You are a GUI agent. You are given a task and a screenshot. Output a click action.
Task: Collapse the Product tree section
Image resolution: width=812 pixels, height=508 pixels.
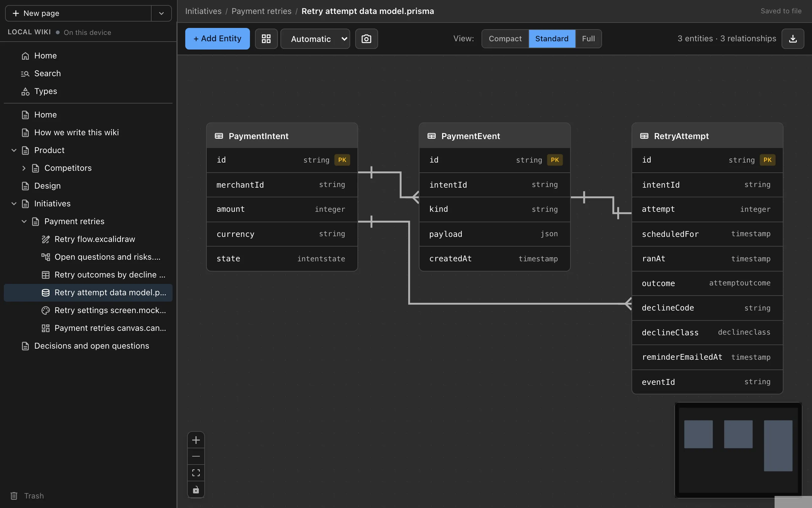coord(14,150)
